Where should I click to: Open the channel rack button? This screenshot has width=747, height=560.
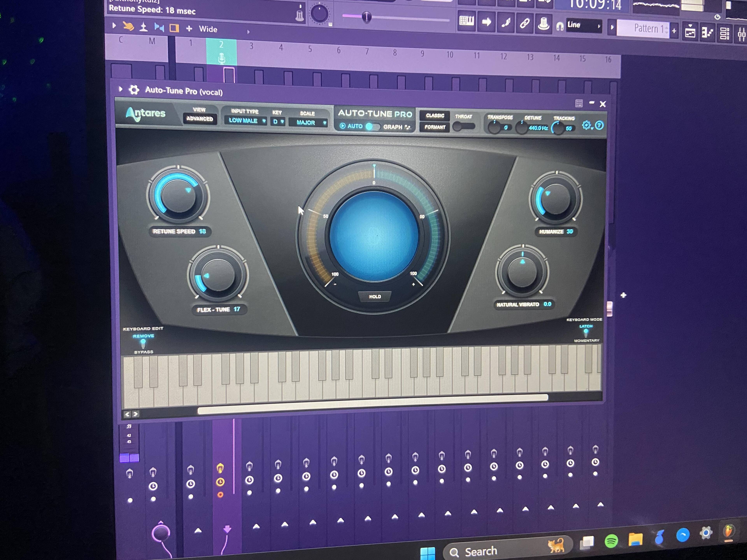(724, 33)
